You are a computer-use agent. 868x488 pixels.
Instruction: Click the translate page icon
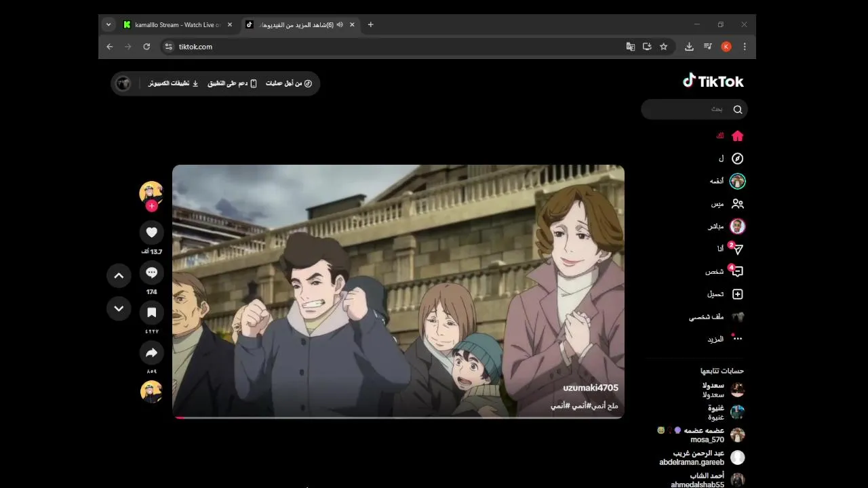(631, 47)
